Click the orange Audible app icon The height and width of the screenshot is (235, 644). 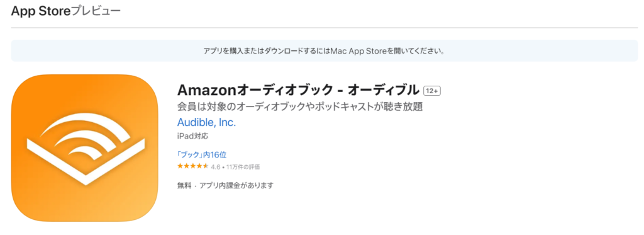point(85,148)
